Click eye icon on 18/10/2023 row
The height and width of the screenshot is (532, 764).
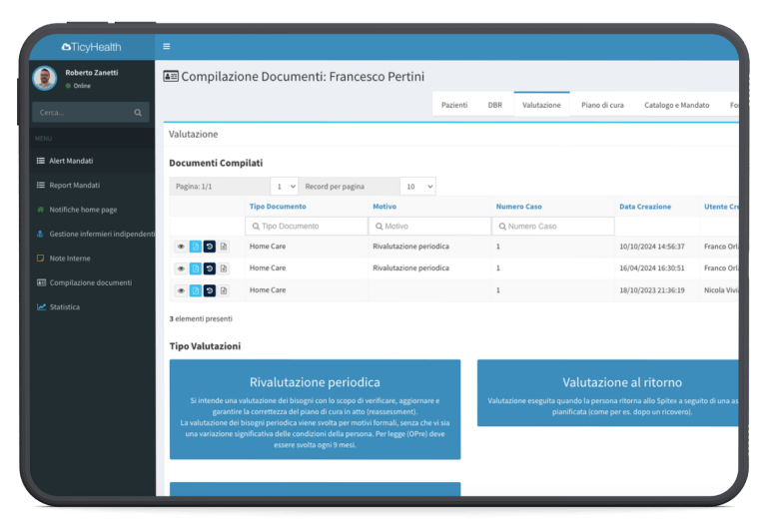(182, 290)
